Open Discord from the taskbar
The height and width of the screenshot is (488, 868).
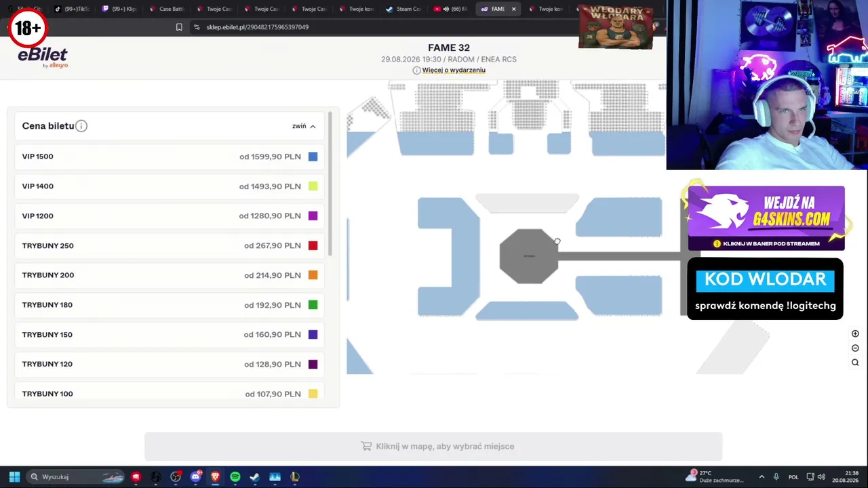click(x=195, y=476)
